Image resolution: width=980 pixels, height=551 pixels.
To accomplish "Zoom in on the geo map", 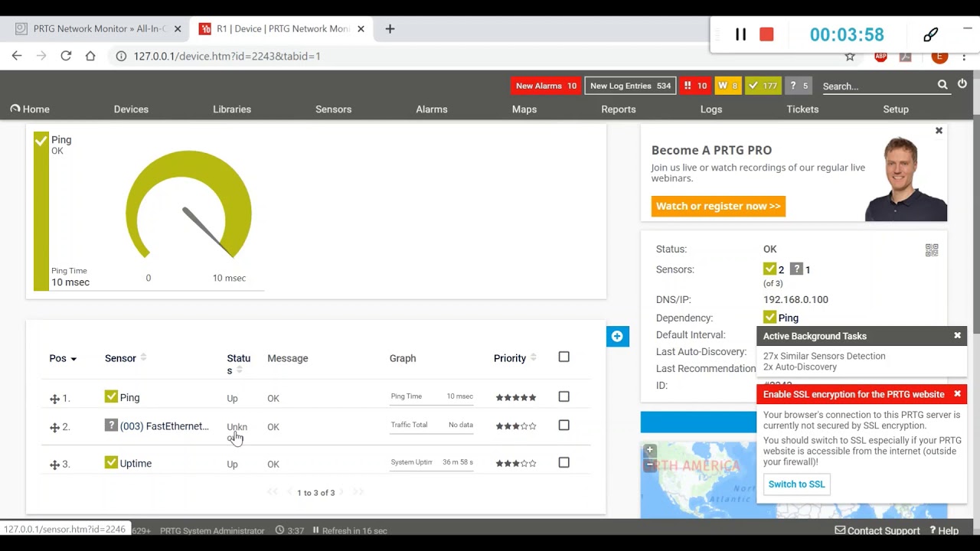I will click(649, 450).
